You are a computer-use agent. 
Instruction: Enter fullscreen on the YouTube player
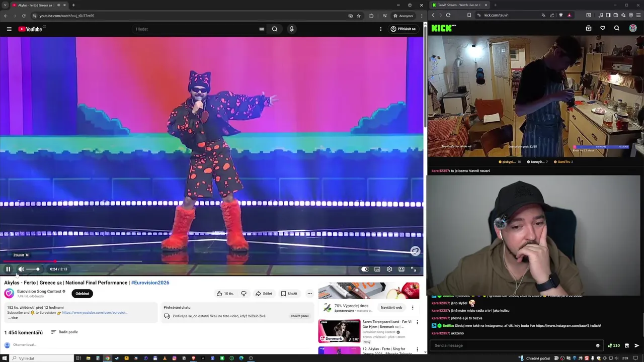click(414, 269)
